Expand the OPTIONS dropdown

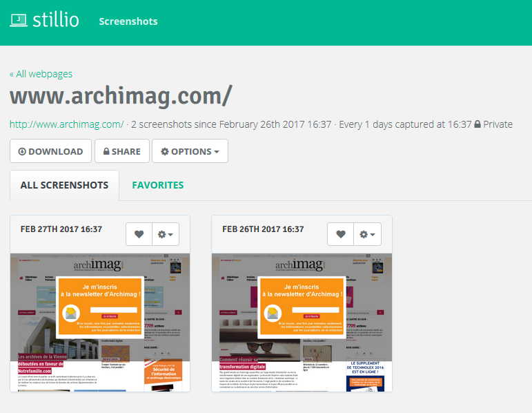point(190,151)
